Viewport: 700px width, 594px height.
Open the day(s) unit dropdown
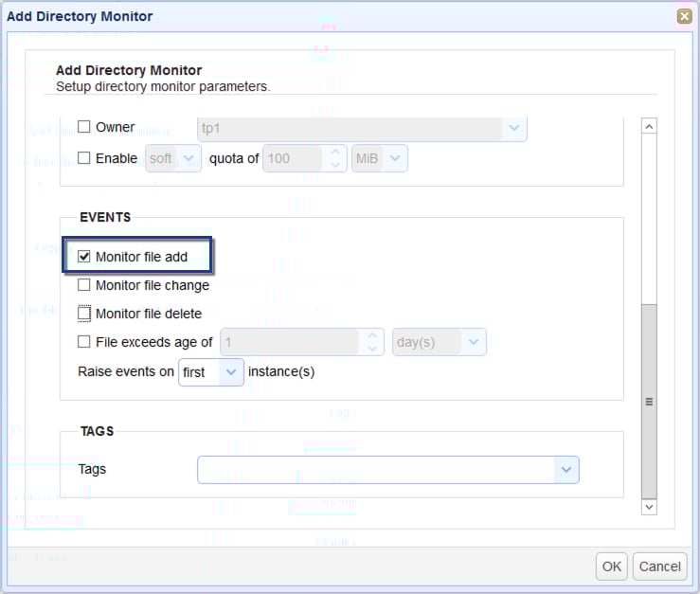pos(474,342)
